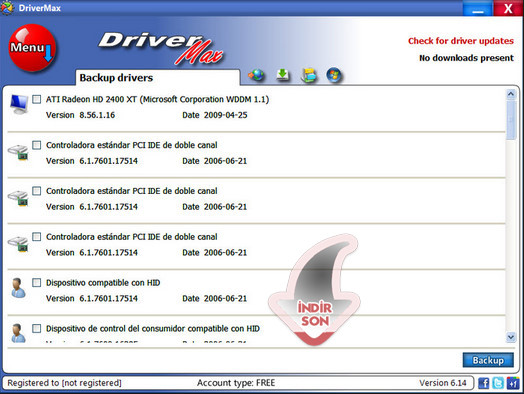Viewport: 524px width, 394px height.
Task: Click Version 8.56.1.16 text
Action: (80, 115)
